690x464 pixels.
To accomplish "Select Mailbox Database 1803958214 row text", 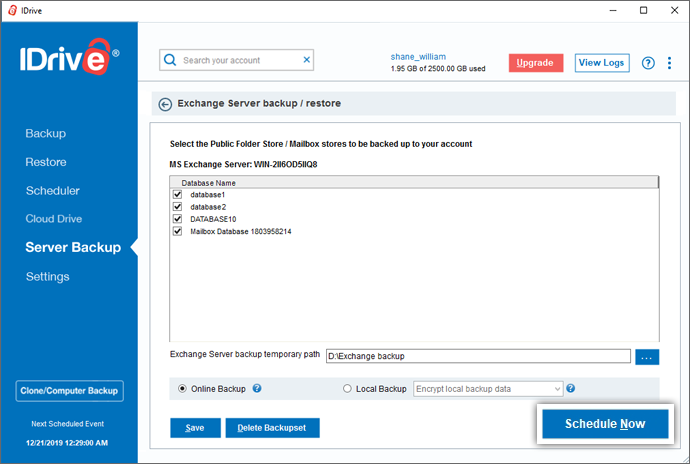I will pos(241,232).
